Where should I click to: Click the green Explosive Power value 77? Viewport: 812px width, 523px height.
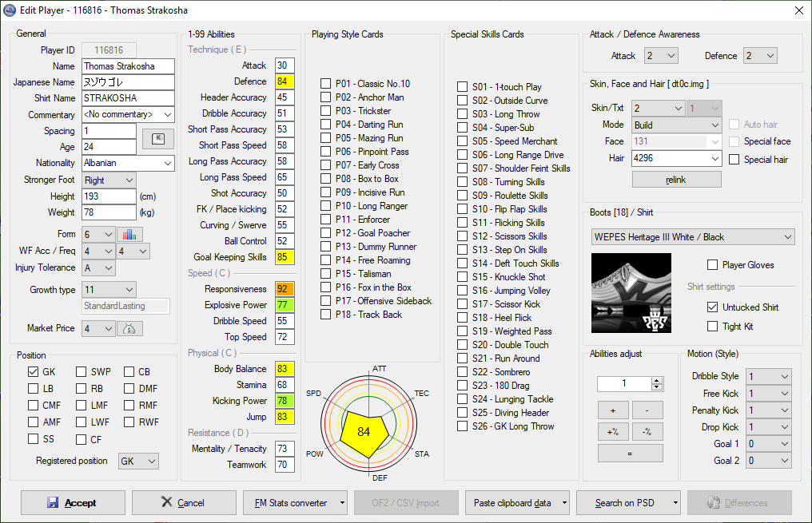pyautogui.click(x=285, y=305)
